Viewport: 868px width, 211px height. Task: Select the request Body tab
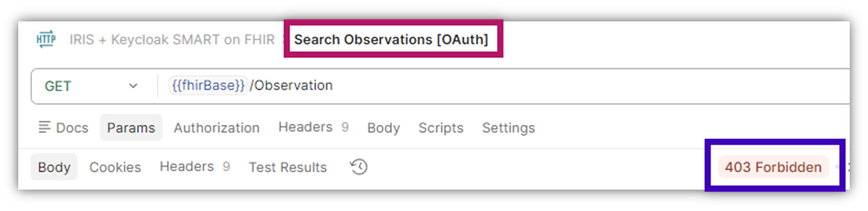tap(384, 128)
